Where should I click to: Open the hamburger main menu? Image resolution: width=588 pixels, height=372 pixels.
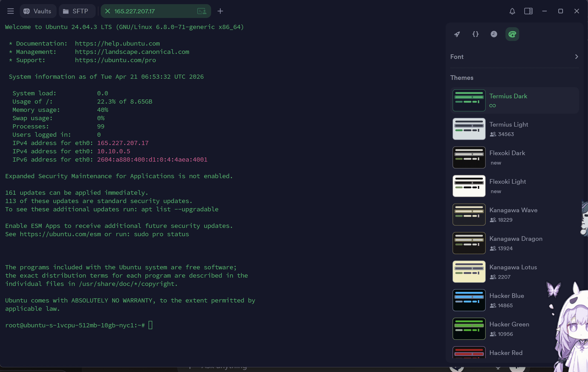[11, 11]
